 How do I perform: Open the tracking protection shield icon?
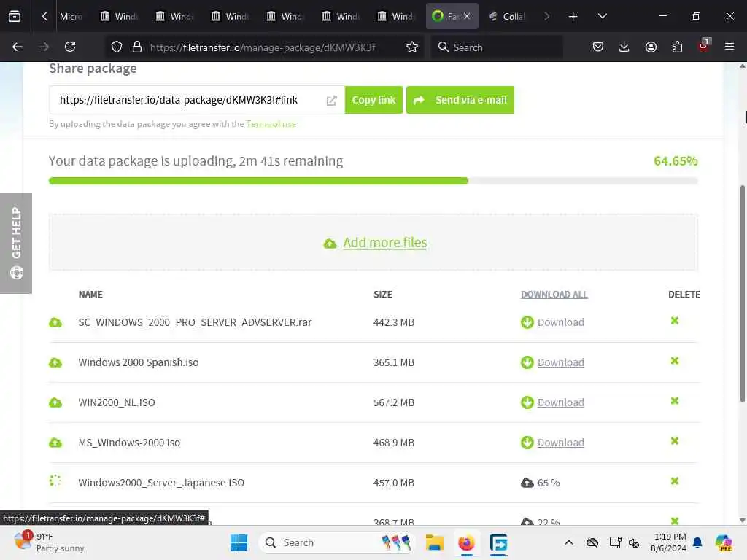[117, 47]
